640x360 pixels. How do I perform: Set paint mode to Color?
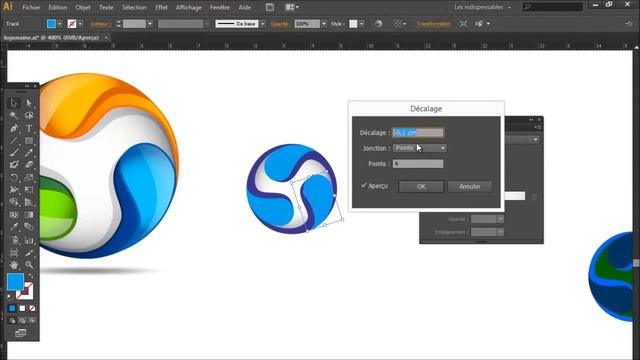[12, 308]
